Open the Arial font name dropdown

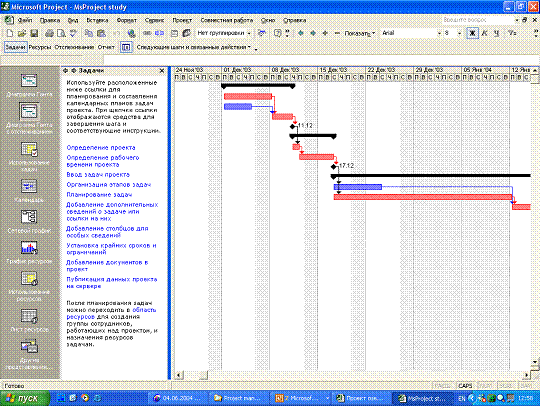[x=439, y=33]
